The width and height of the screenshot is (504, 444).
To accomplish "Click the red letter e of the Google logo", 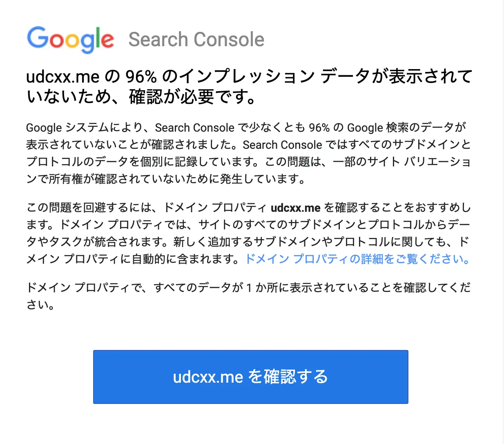I will 107,40.
